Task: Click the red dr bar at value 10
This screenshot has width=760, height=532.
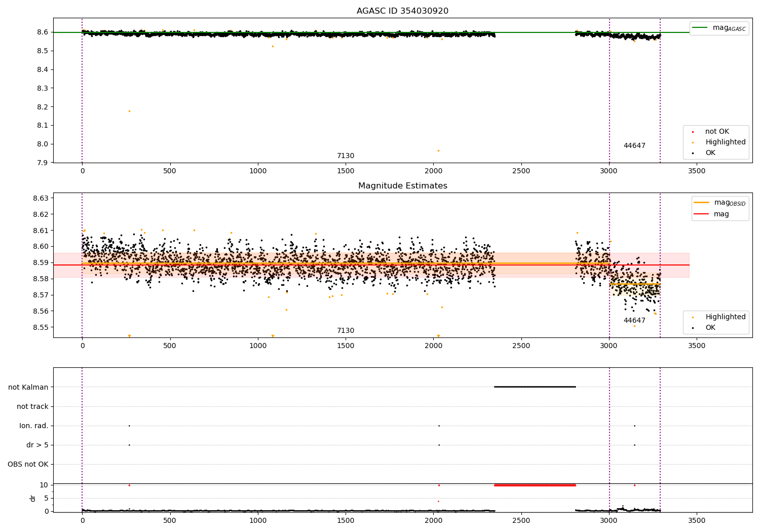Action: pyautogui.click(x=535, y=485)
